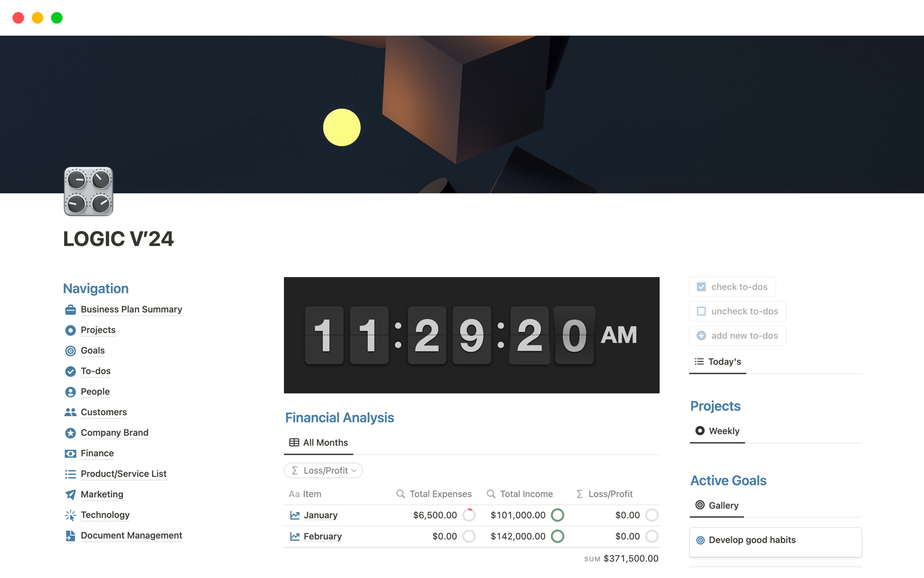Click the star badge Company Brand icon

[x=70, y=433]
